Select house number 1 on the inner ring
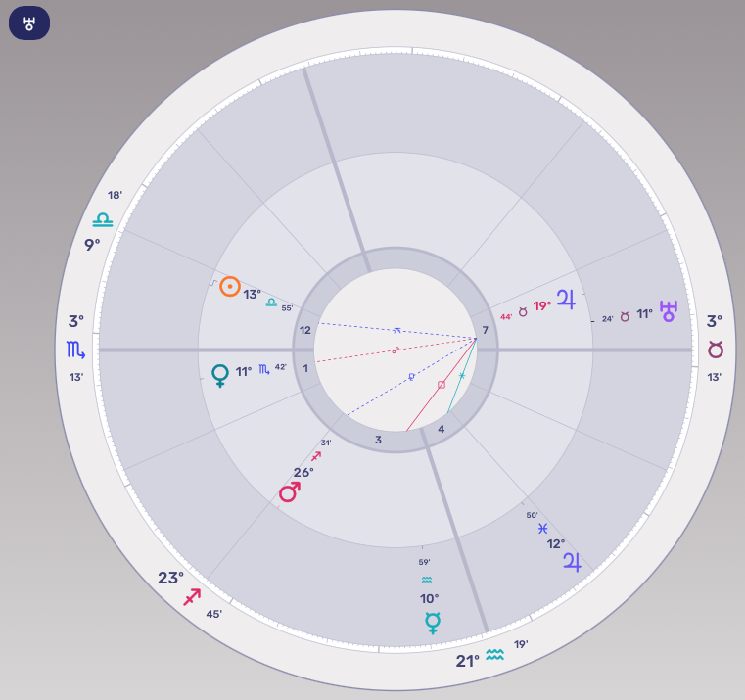745x700 pixels. click(x=305, y=368)
